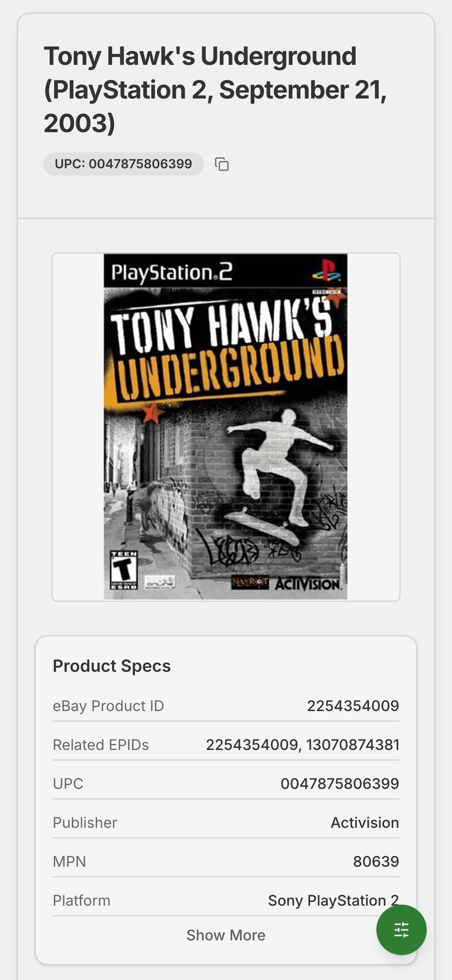
Task: Click the UPC value in Product Specs
Action: [340, 784]
